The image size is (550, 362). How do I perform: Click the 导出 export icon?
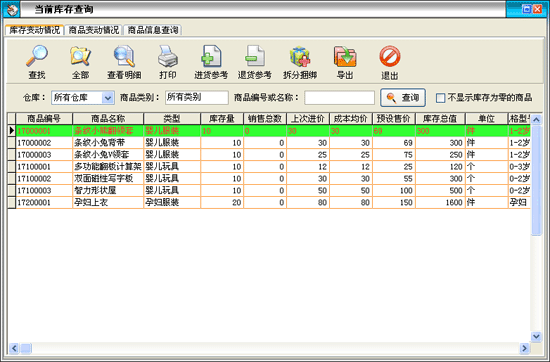click(x=345, y=56)
